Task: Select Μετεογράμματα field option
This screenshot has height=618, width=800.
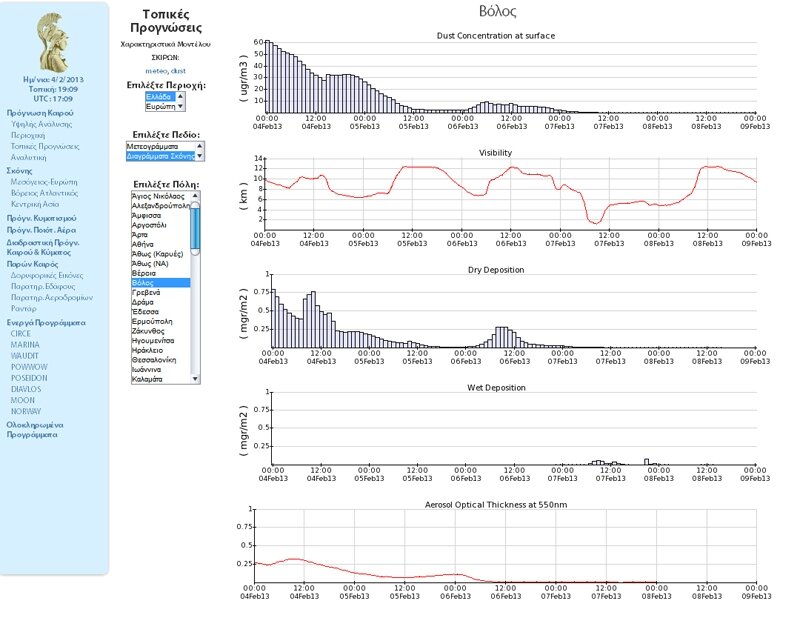Action: pos(160,146)
